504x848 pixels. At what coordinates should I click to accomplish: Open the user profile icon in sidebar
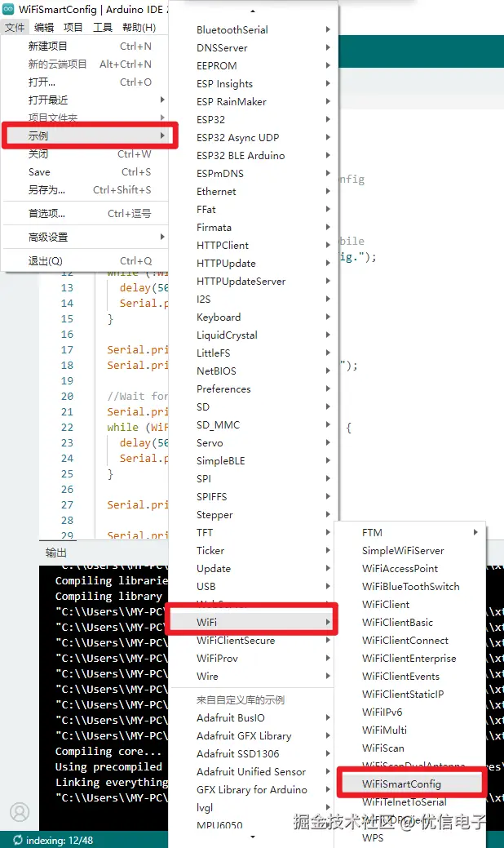(x=20, y=812)
